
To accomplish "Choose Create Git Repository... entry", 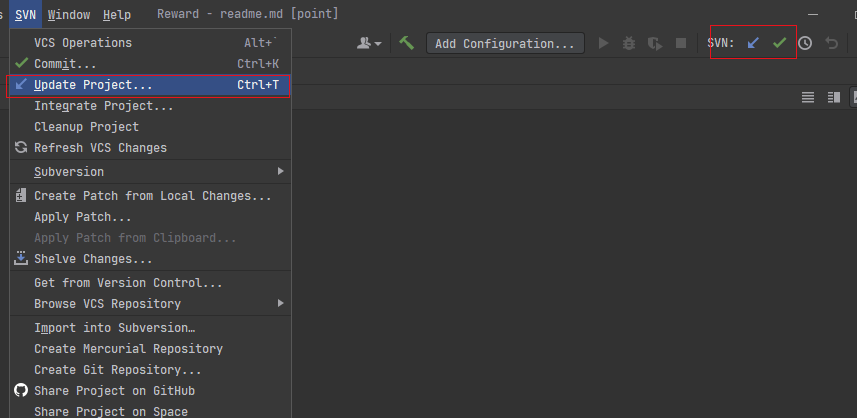I will pos(150,370).
